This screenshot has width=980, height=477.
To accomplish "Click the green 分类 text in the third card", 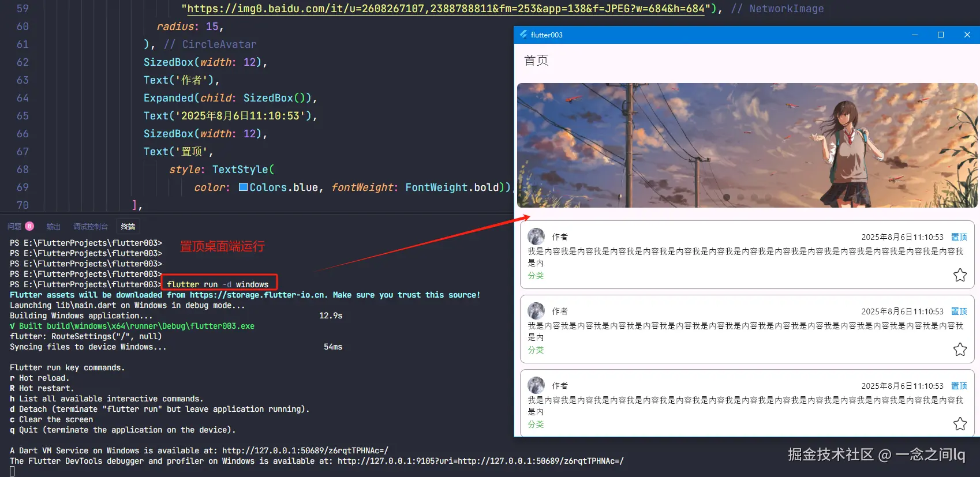I will pos(536,425).
